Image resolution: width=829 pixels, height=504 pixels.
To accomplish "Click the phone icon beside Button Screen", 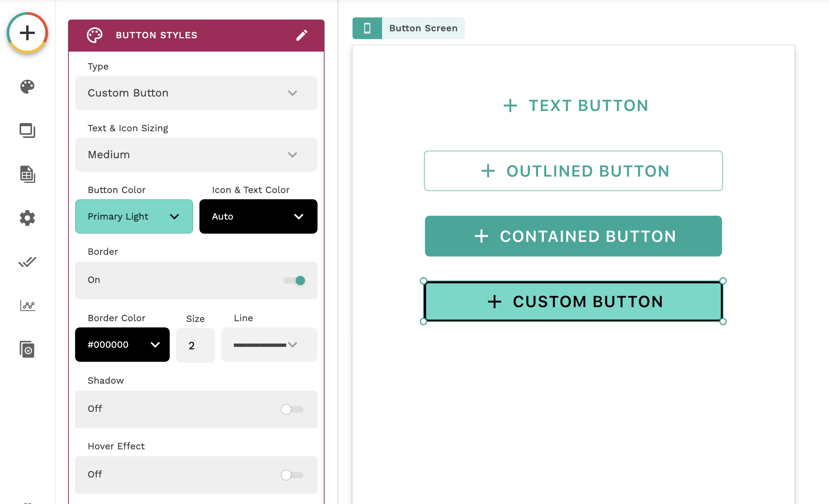I will (x=367, y=28).
